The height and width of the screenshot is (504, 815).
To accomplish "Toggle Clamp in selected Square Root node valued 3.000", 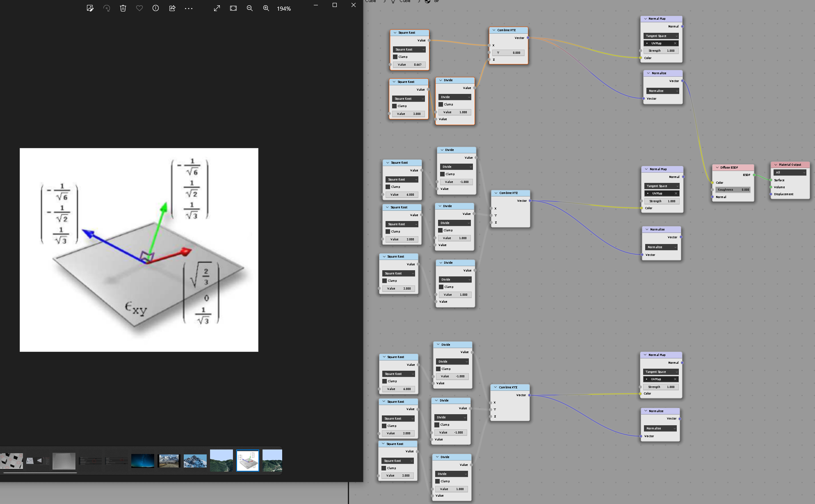I will tap(395, 106).
